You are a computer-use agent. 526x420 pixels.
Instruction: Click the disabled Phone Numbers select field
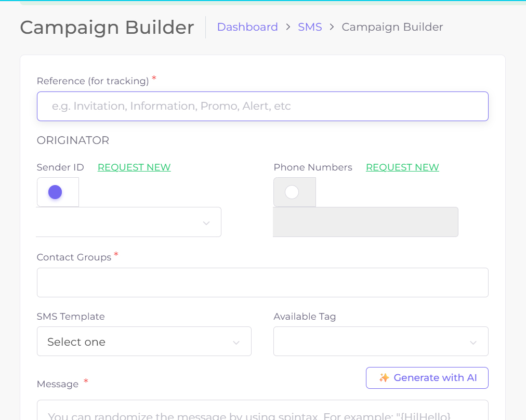click(x=365, y=222)
